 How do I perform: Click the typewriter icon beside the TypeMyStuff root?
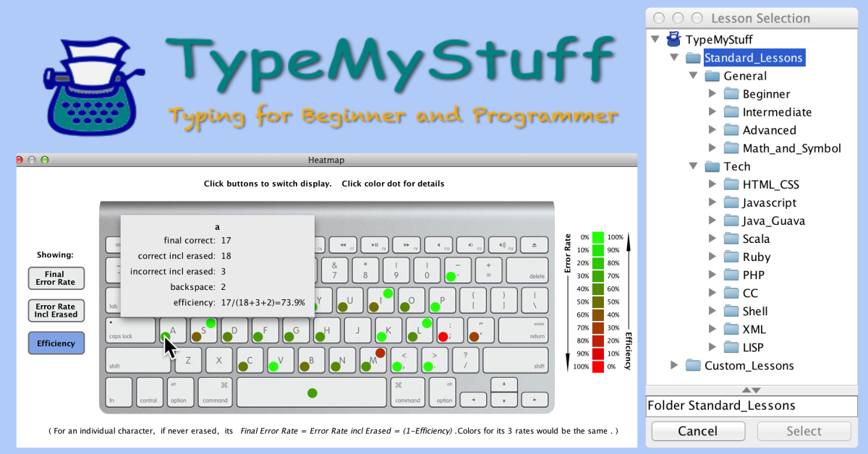tap(673, 39)
